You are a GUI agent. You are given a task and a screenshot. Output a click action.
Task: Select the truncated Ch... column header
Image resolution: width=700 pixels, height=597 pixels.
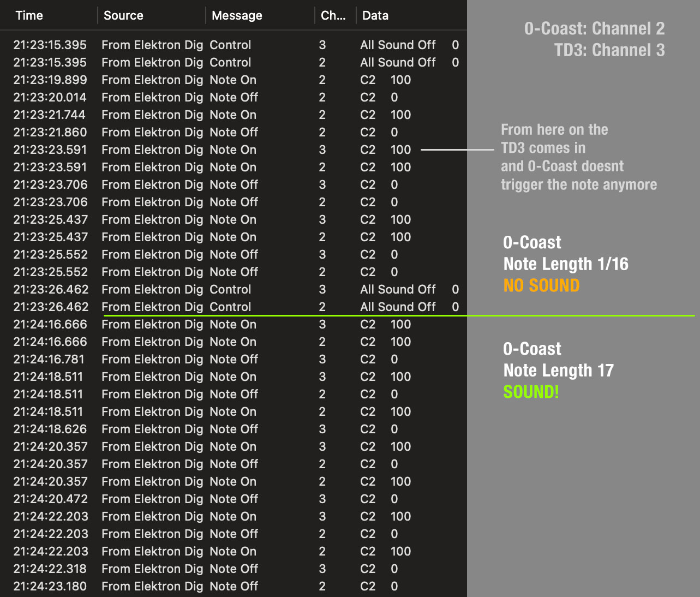click(333, 15)
